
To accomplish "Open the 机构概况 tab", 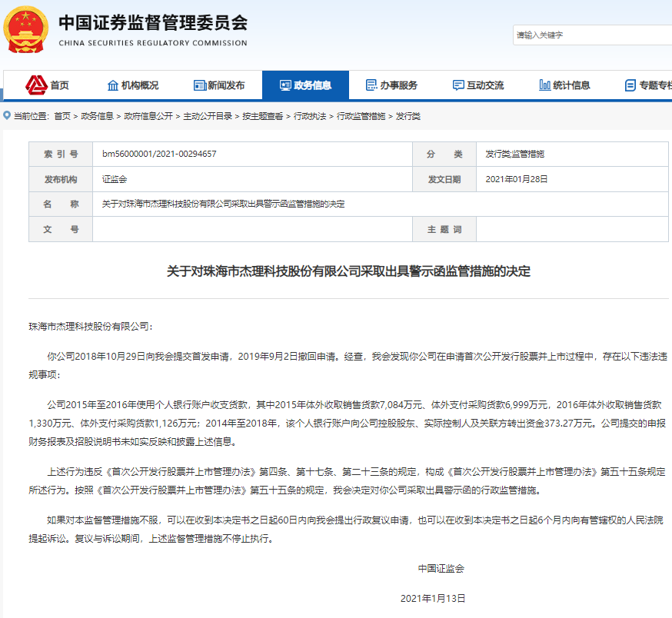I will click(x=141, y=85).
